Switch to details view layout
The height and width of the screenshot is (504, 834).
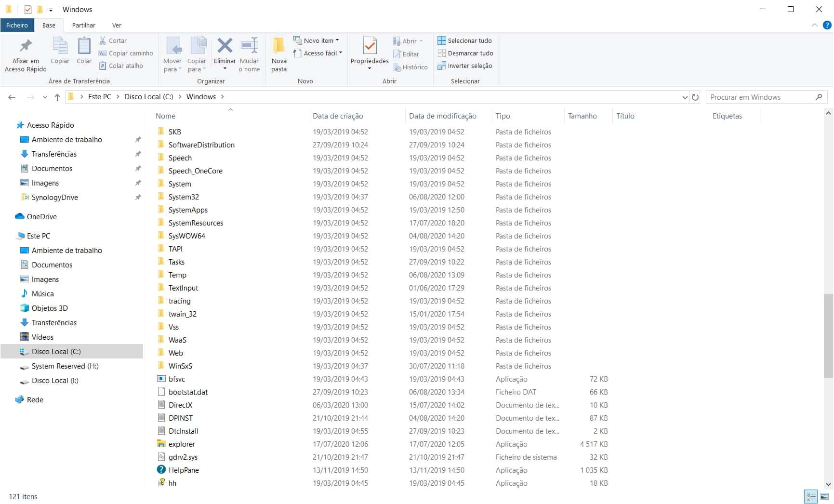click(x=811, y=496)
